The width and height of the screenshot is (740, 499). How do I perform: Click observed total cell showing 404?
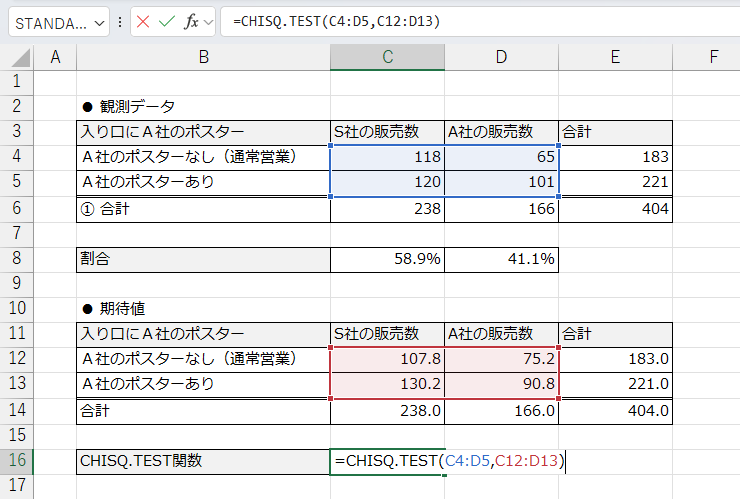point(615,209)
